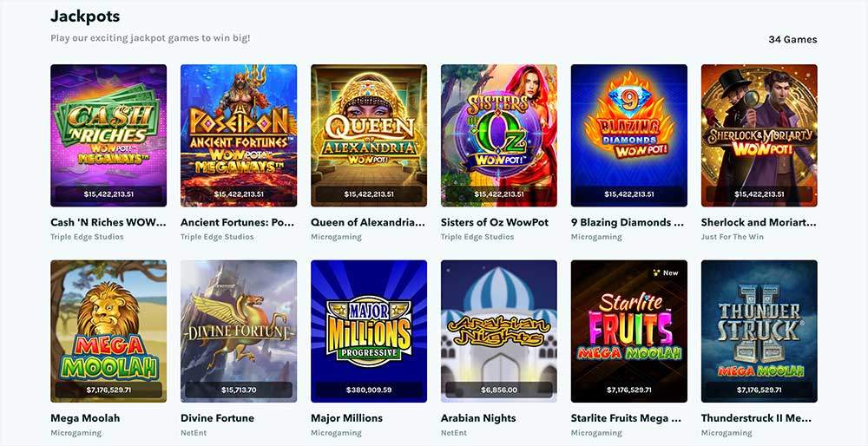Click the 34 Games count label
The image size is (868, 446).
click(x=792, y=39)
